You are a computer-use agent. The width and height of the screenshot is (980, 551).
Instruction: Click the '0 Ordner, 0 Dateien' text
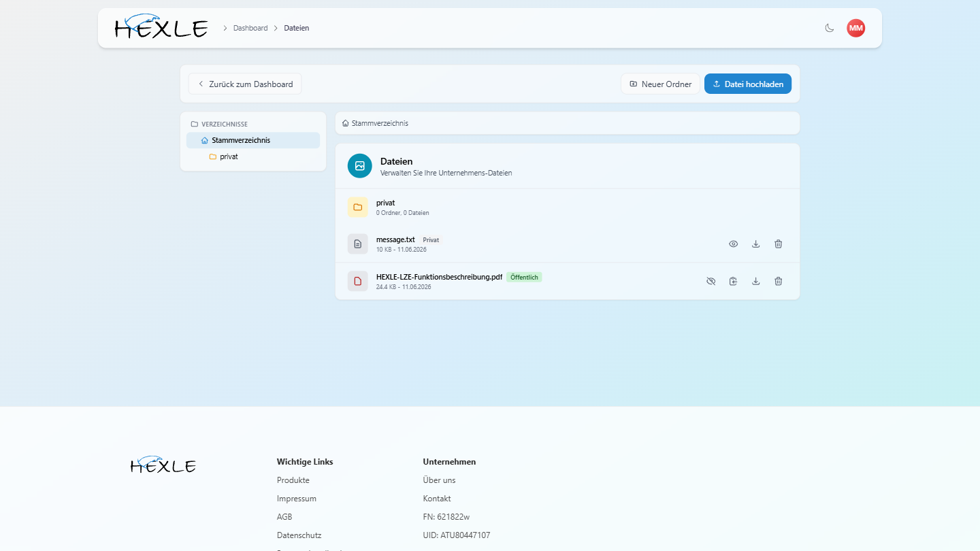(403, 213)
